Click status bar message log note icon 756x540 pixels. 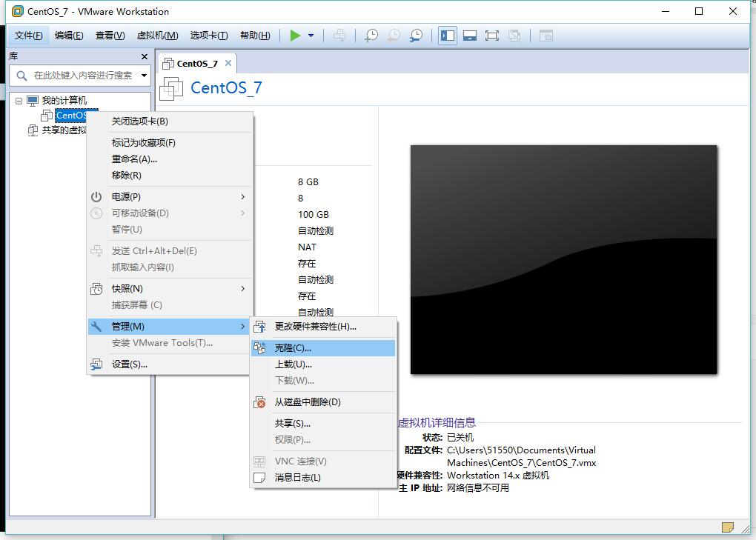point(728,527)
